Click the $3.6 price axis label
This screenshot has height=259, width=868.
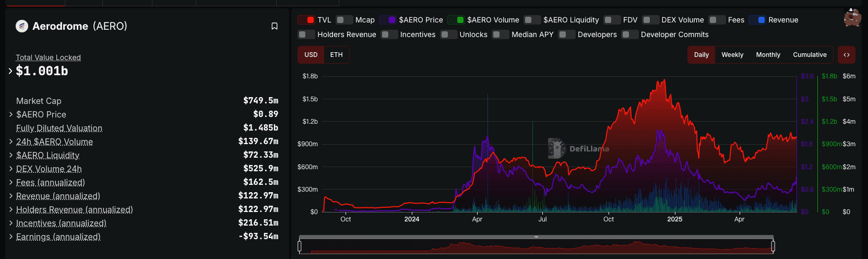807,76
